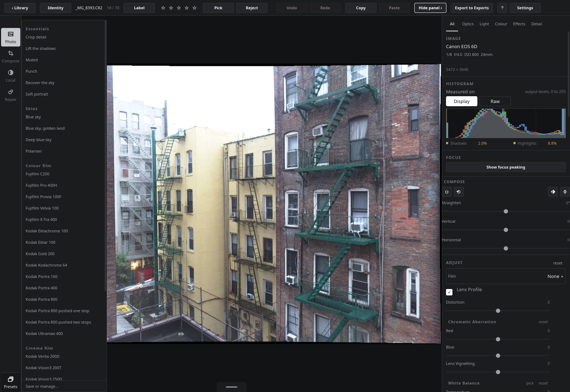Open the Repair tool
The width and height of the screenshot is (570, 392).
pyautogui.click(x=11, y=95)
